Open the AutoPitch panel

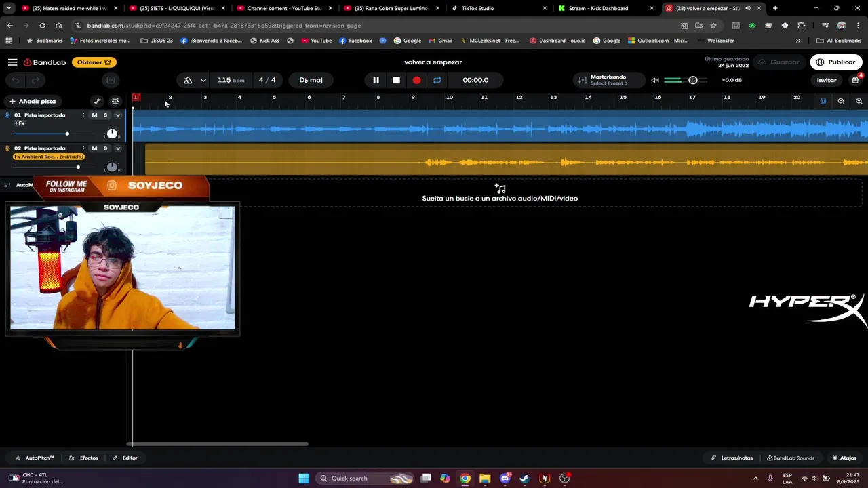click(35, 458)
